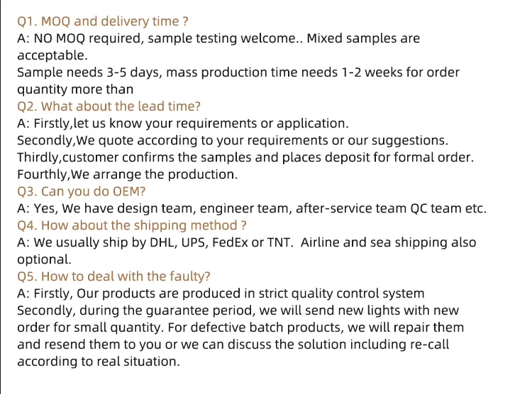Click the word 'optional.' under shipping answer
The width and height of the screenshot is (532, 394).
[45, 259]
